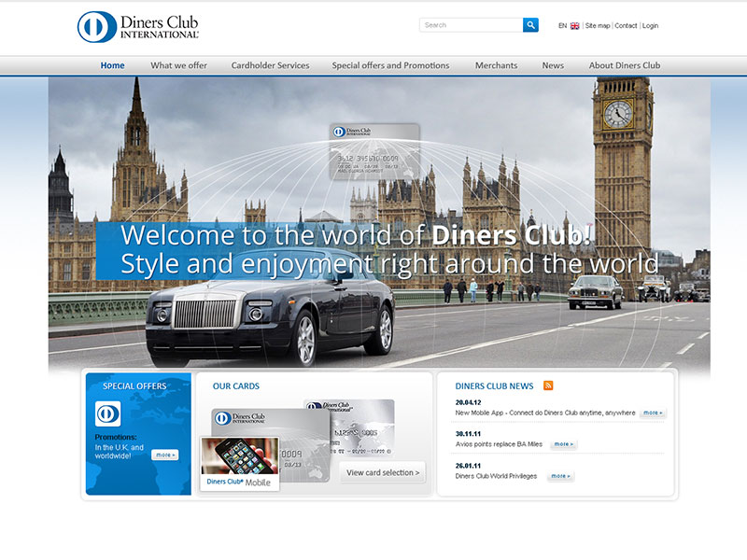Open more for World Privileges news
747x560 pixels.
pyautogui.click(x=561, y=476)
